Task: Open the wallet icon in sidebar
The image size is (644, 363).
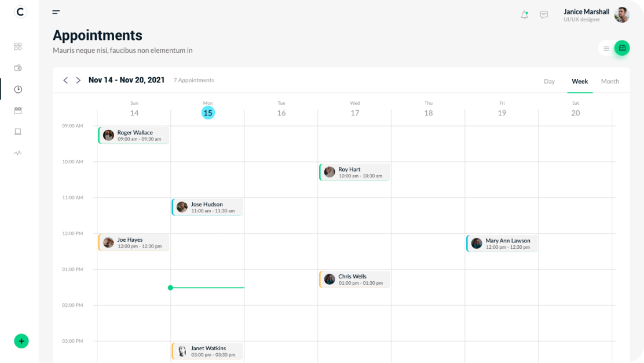Action: click(18, 68)
